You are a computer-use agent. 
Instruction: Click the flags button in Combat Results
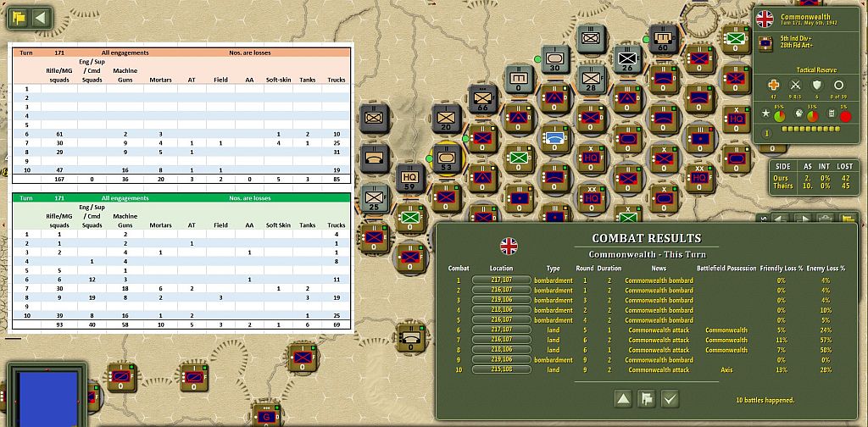(x=646, y=399)
